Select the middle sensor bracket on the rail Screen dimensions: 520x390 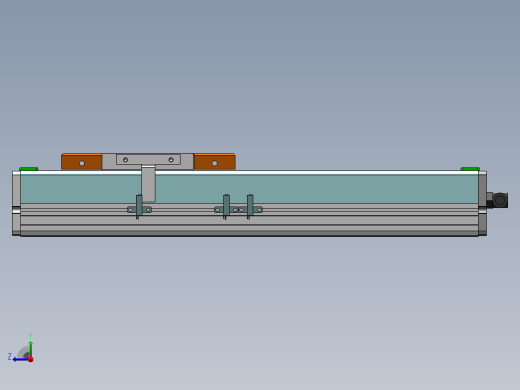click(226, 207)
